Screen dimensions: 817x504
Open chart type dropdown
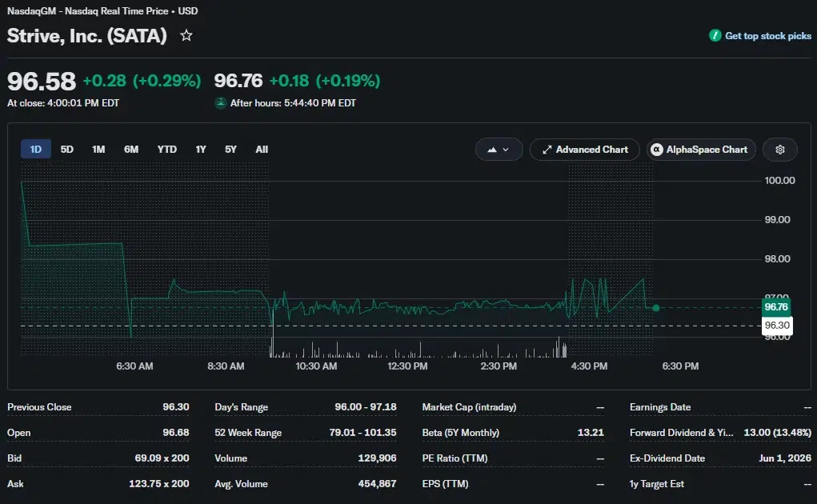[499, 150]
